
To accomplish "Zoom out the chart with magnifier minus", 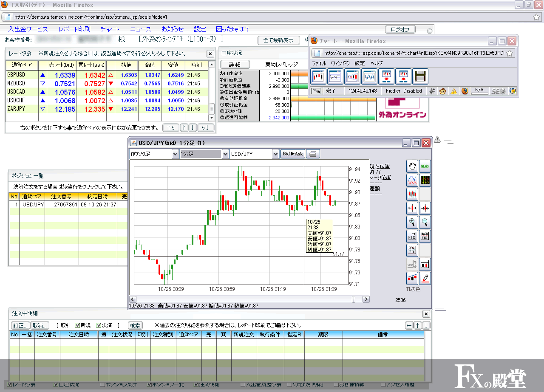I will (425, 222).
